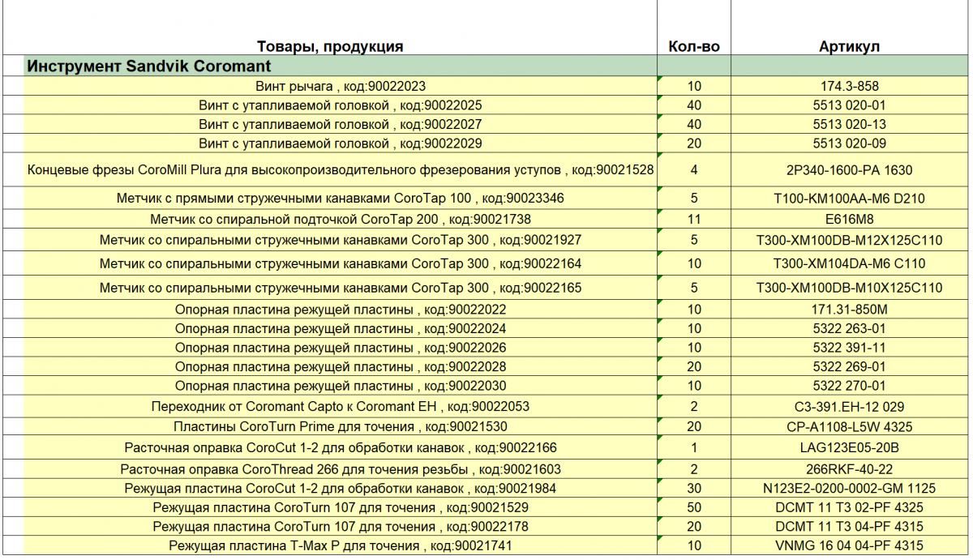973x560 pixels.
Task: Select 'Опорная пластина' cell with код:90022030
Action: (x=340, y=387)
